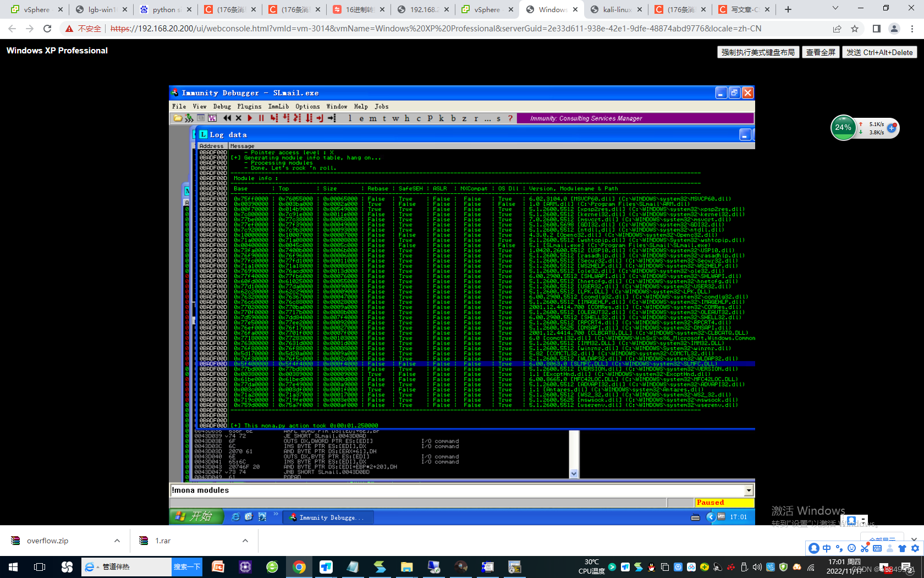The image size is (924, 578).
Task: Click the Python shell toolbar icon
Action: (189, 118)
